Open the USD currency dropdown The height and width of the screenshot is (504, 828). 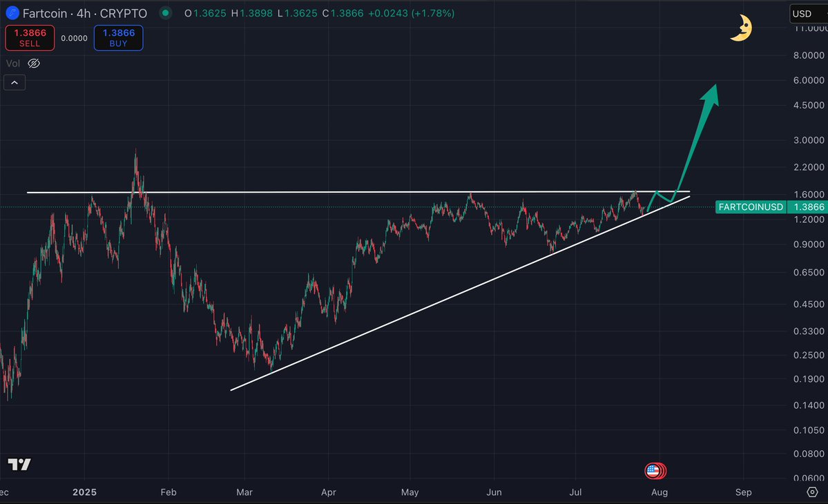(x=809, y=14)
